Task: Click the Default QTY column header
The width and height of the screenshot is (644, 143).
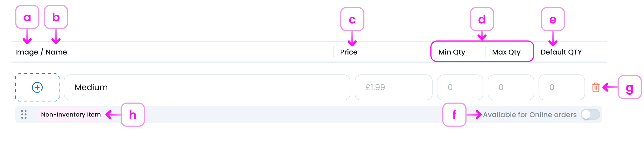Action: 561,52
